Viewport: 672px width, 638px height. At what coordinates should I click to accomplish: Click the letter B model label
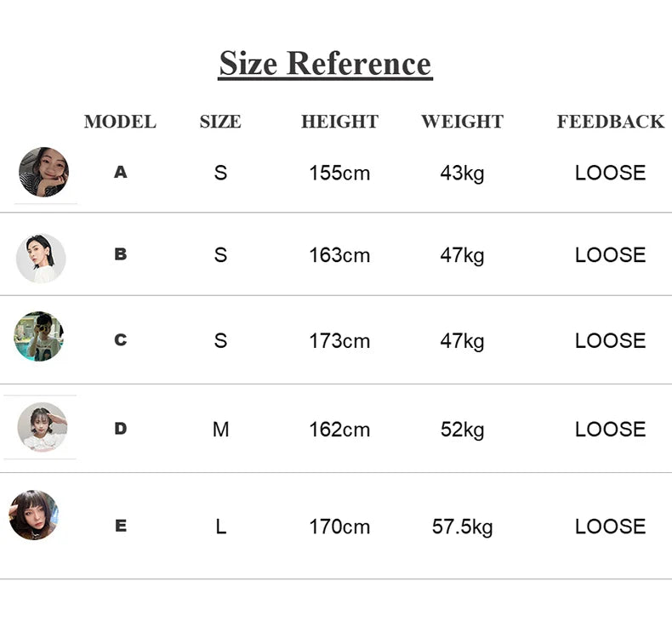click(120, 254)
